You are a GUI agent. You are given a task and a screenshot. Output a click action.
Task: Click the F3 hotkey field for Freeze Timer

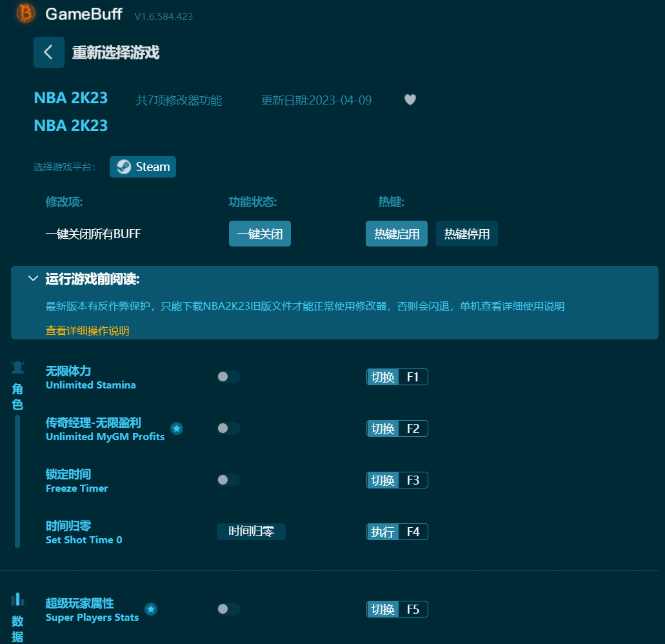click(413, 480)
